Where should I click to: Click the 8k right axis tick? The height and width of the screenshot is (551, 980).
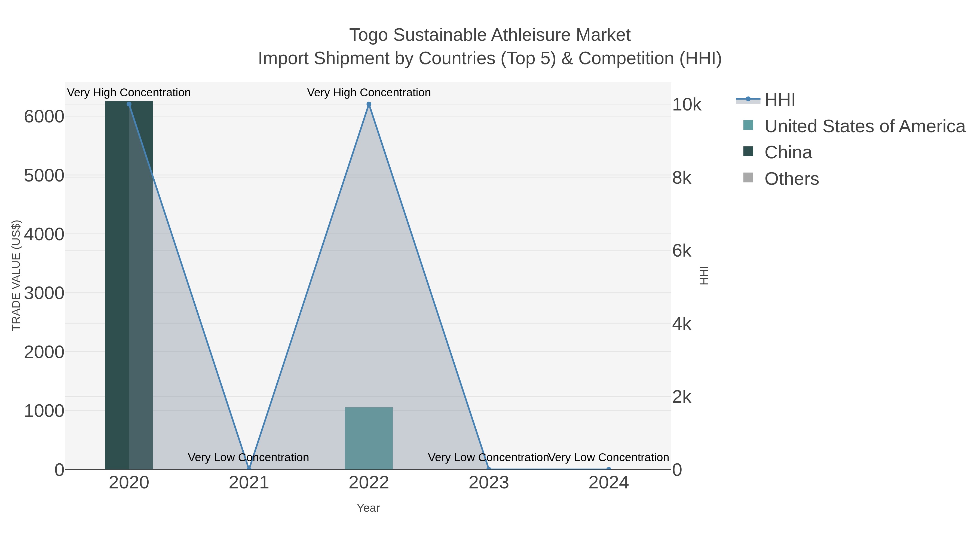tap(682, 178)
